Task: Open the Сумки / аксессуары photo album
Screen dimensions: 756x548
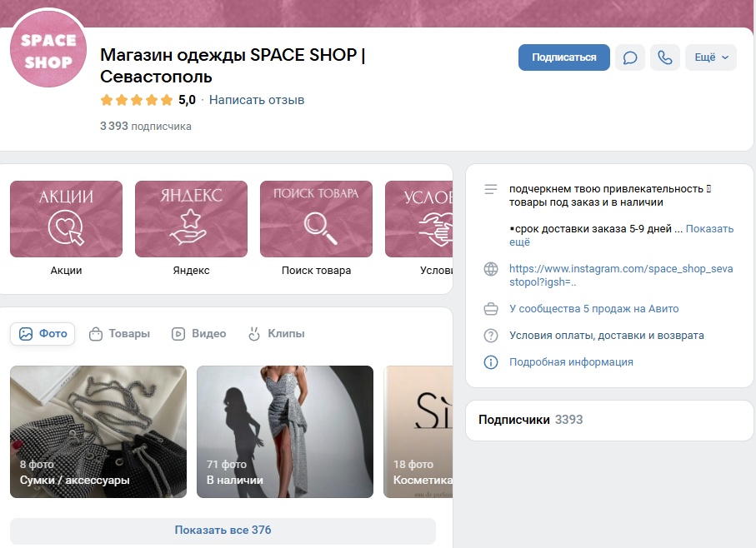Action: coord(98,431)
